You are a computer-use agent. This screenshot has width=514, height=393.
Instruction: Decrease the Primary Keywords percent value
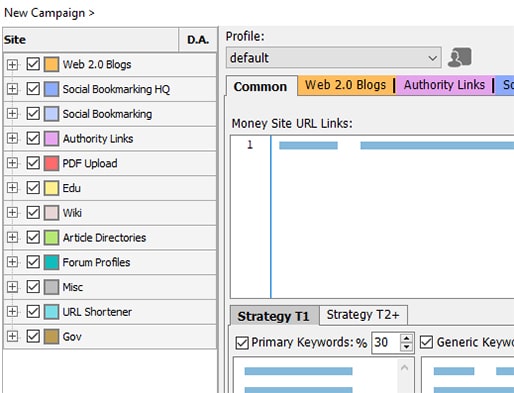click(x=406, y=347)
